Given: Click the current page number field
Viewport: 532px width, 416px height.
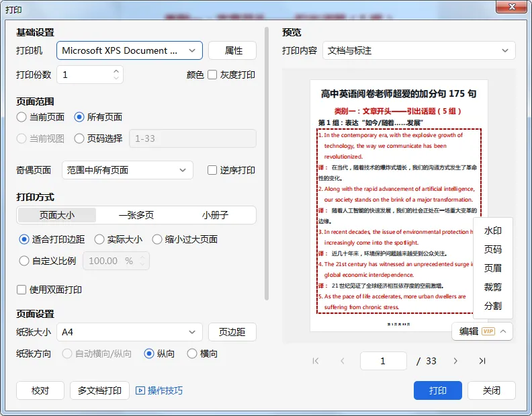Looking at the screenshot, I should (384, 361).
